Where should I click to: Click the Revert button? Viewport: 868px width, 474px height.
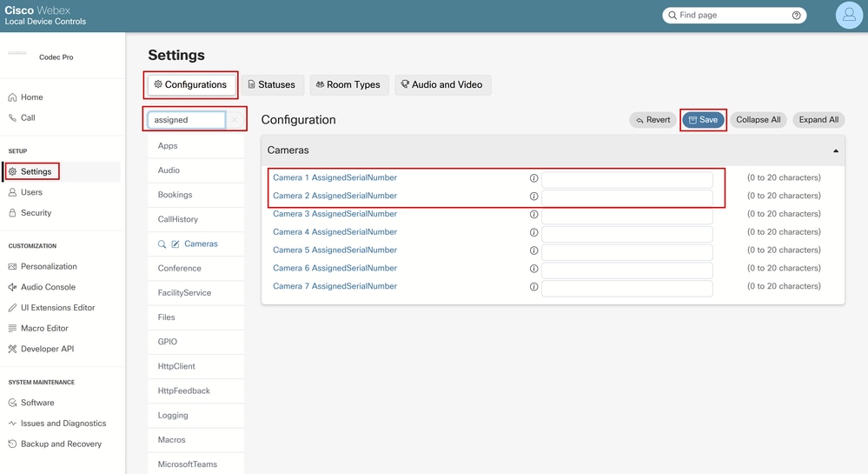coord(653,120)
